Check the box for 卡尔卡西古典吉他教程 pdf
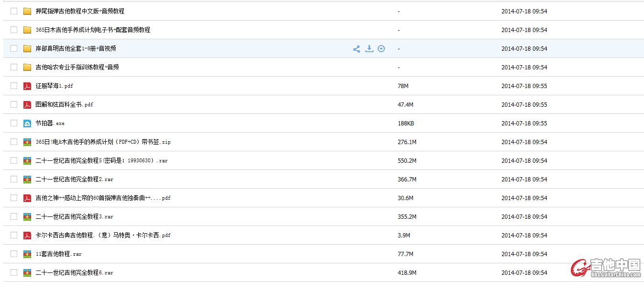This screenshot has width=644, height=282. click(x=14, y=235)
